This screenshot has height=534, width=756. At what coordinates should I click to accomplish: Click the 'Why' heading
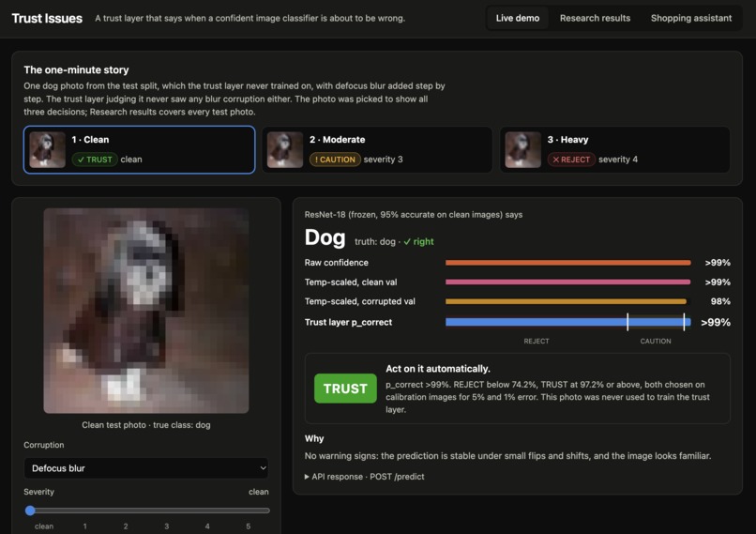[314, 438]
